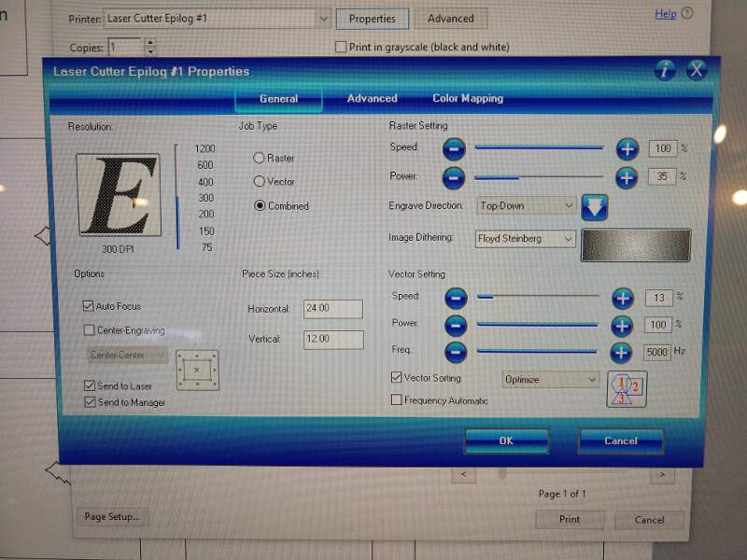Screen dimensions: 747x560
Task: Close the Epilog Properties dialog with X
Action: click(697, 71)
